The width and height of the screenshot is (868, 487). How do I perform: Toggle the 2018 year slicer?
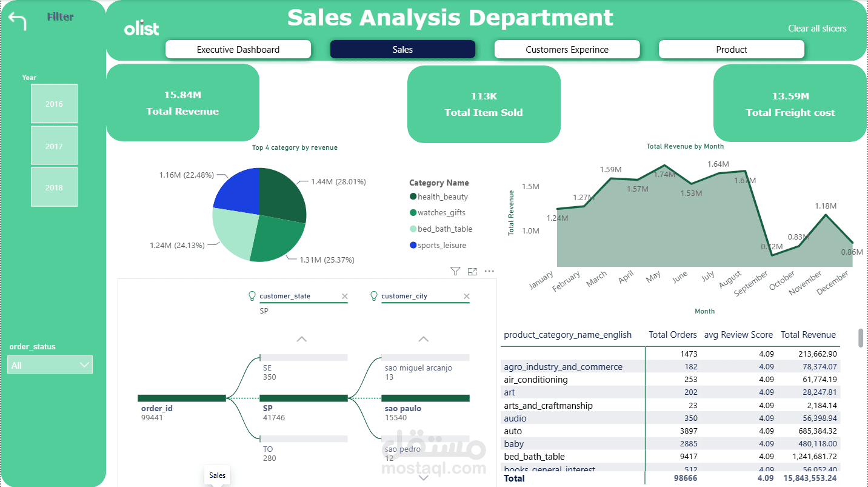click(54, 187)
